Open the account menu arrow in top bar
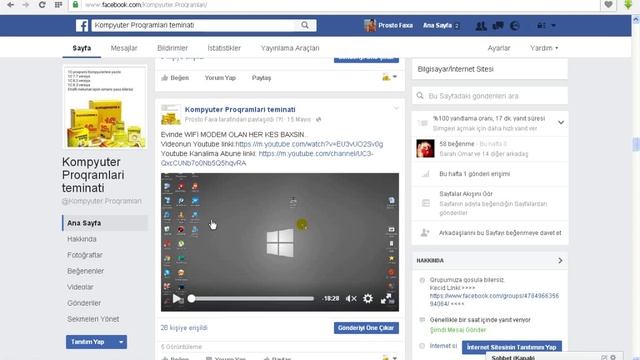 (x=553, y=26)
